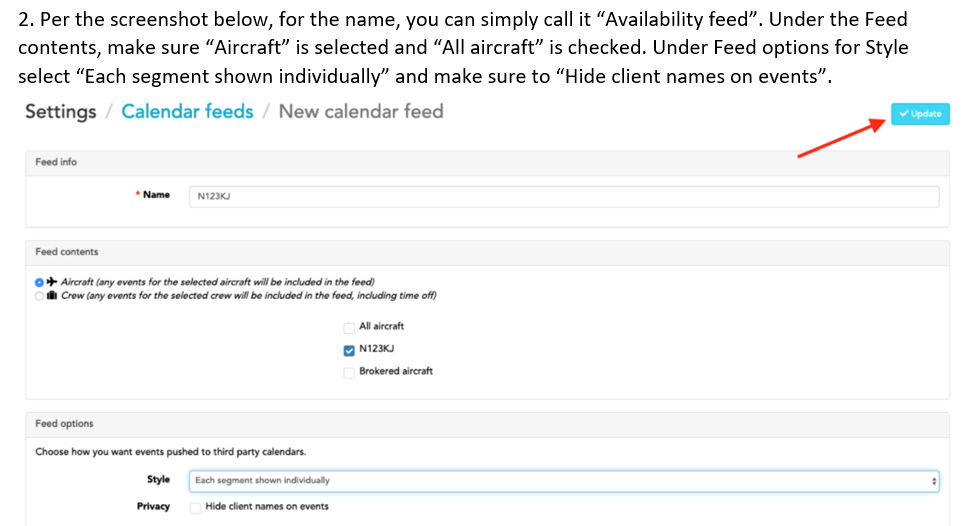The height and width of the screenshot is (526, 974).
Task: Go to Settings in the breadcrumb
Action: (60, 112)
